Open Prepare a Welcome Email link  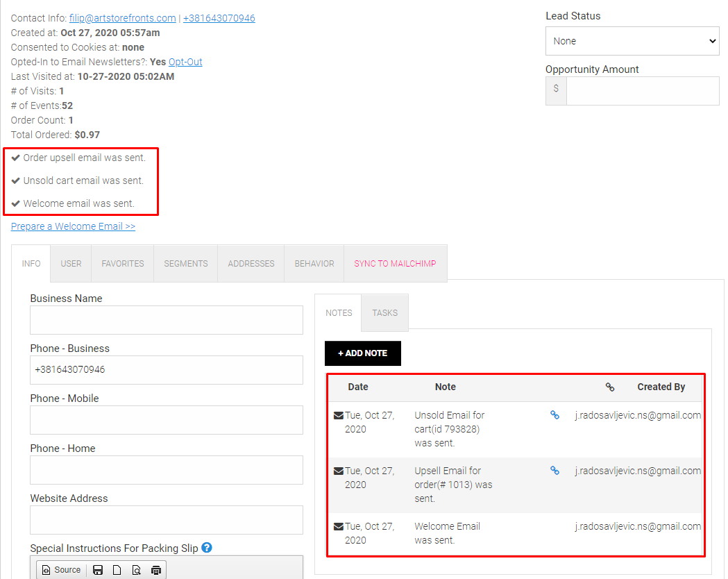pos(73,226)
